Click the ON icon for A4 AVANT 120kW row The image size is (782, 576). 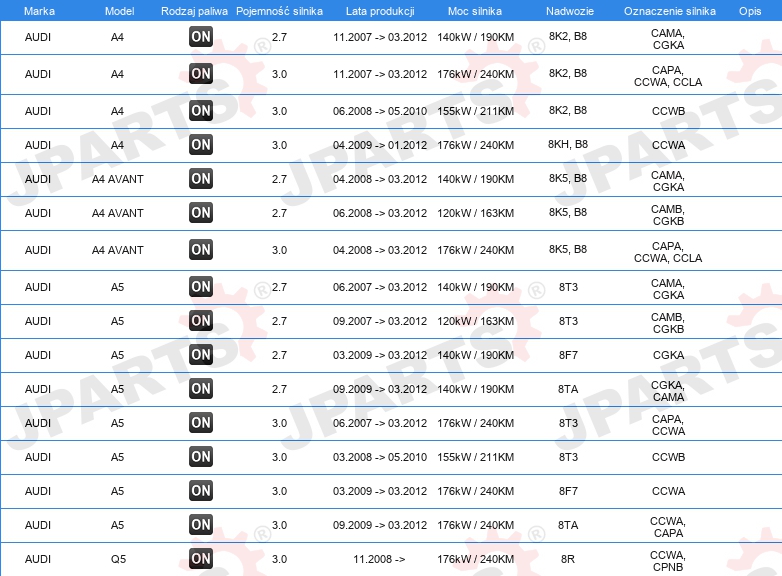click(201, 212)
